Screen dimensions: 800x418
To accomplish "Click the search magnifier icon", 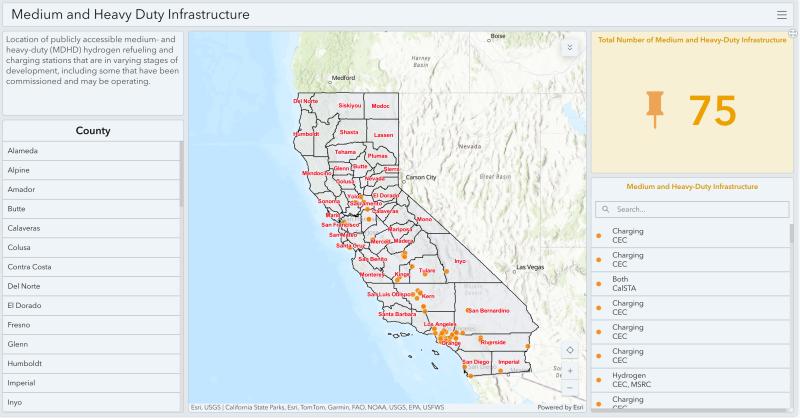I will [606, 209].
